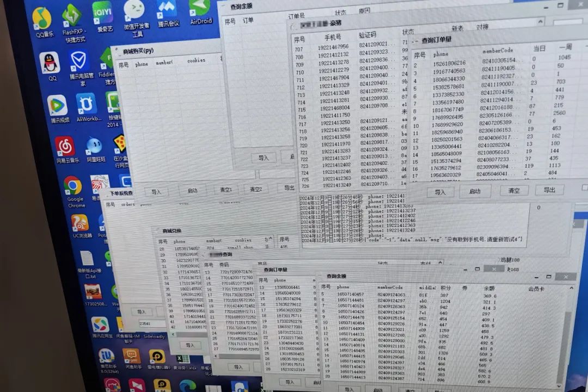Open the QQ音乐 desktop icon
Image resolution: width=588 pixels, height=392 pixels.
(x=41, y=19)
